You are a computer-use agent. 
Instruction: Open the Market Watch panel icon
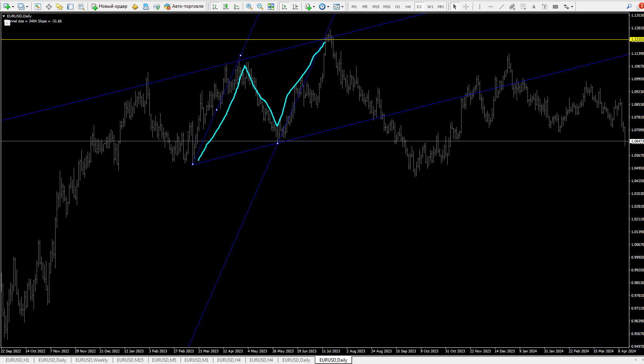coord(38,7)
